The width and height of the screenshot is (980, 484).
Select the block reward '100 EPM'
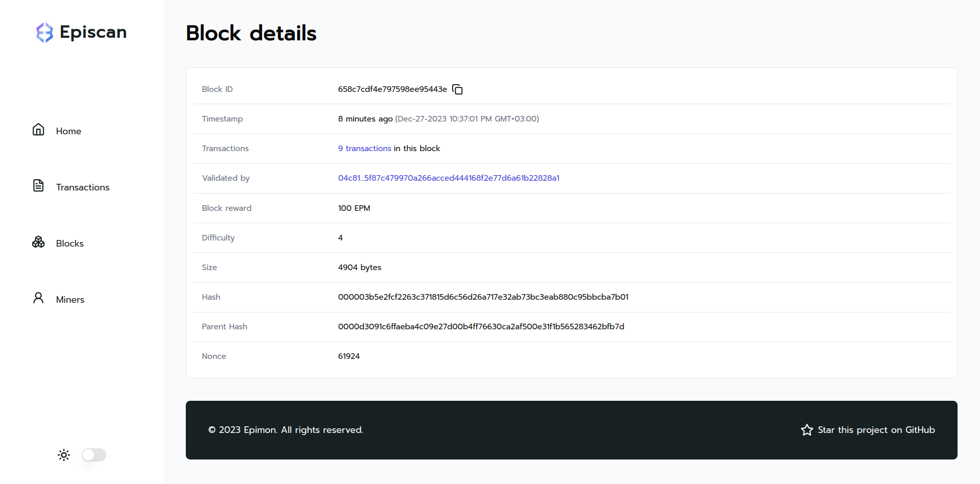tap(354, 208)
